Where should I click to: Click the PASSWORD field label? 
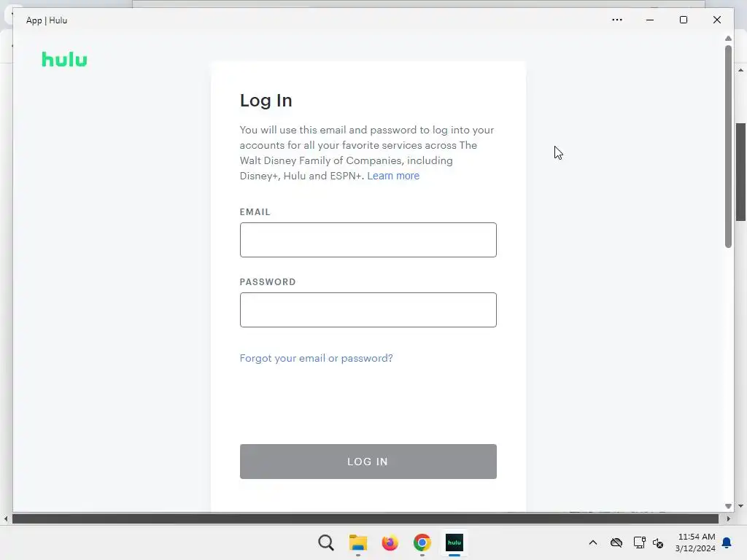268,282
